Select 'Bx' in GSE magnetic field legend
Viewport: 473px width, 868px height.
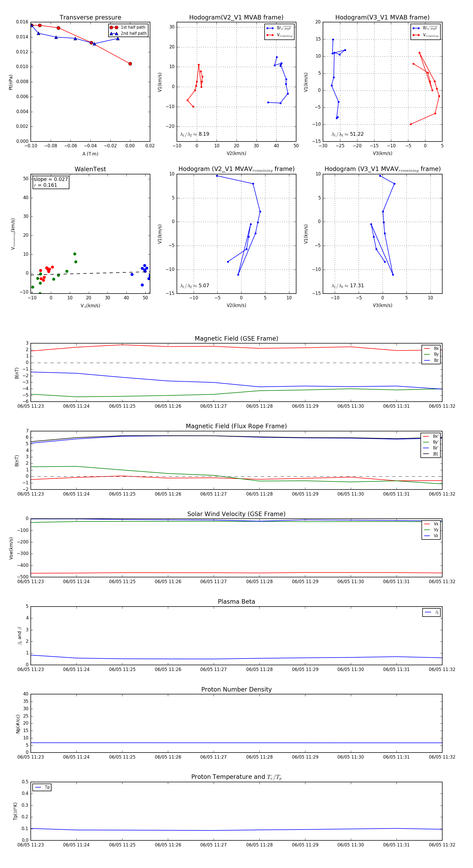pos(431,349)
